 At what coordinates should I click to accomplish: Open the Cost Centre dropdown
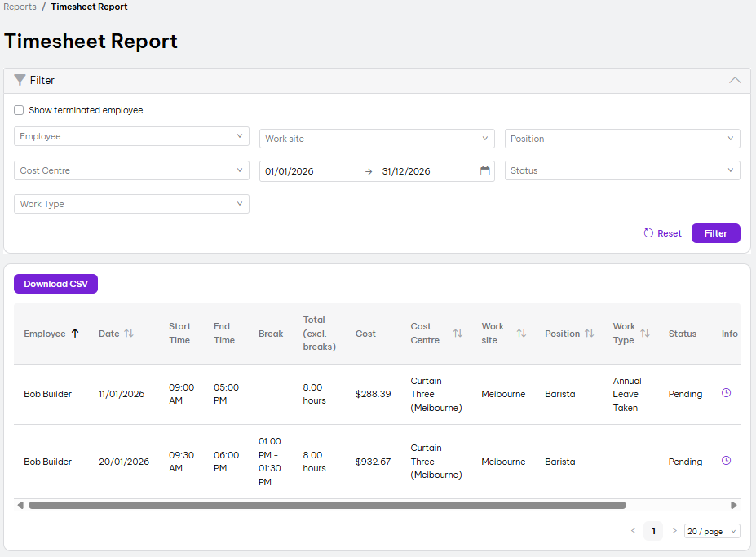tap(131, 170)
